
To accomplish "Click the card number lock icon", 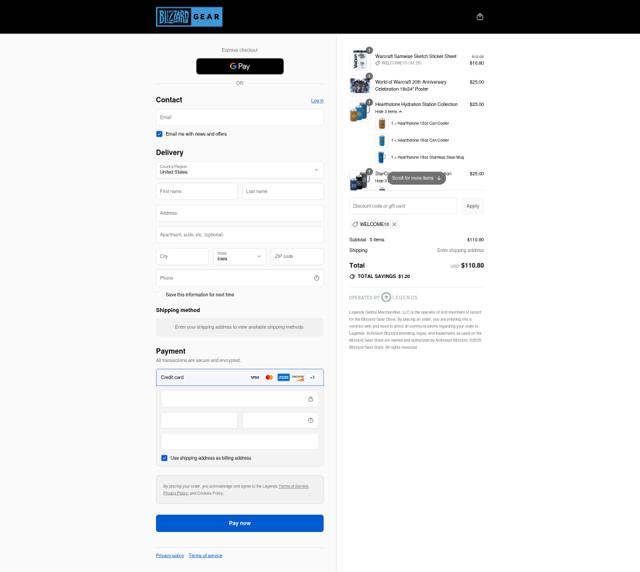I will point(310,399).
